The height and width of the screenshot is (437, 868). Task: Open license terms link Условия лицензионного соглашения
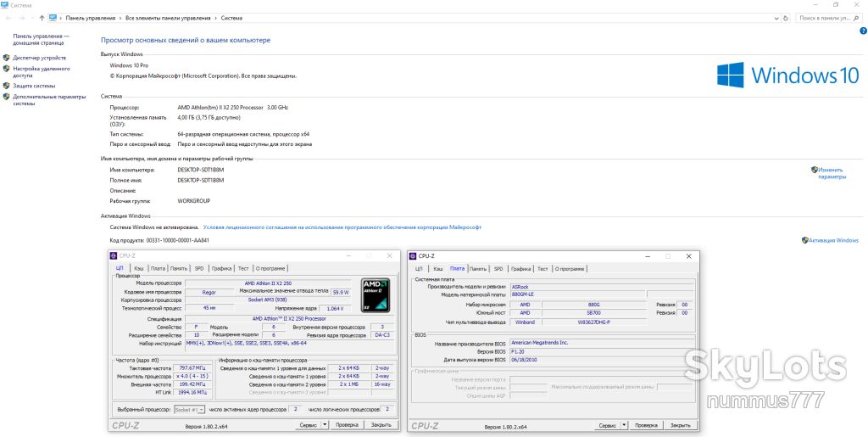[x=342, y=227]
